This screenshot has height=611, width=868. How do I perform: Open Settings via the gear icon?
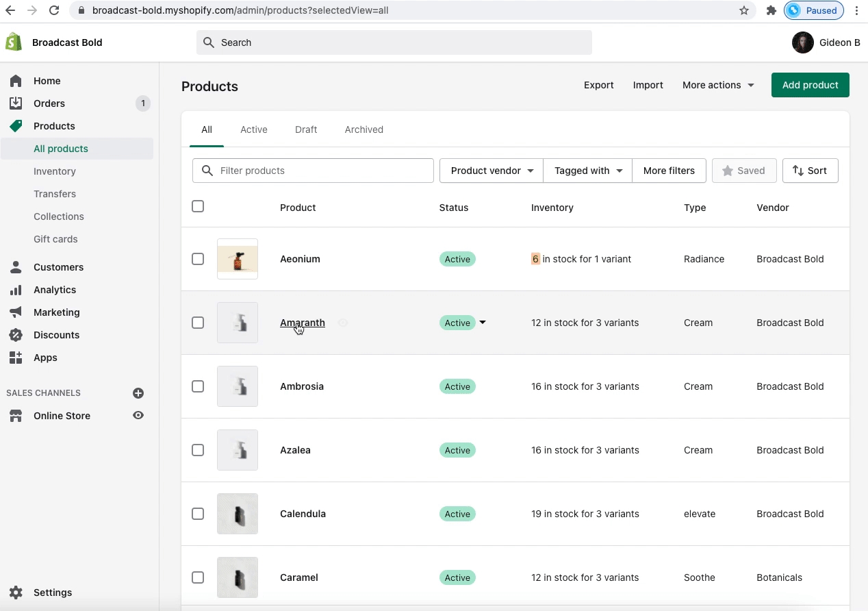16,593
